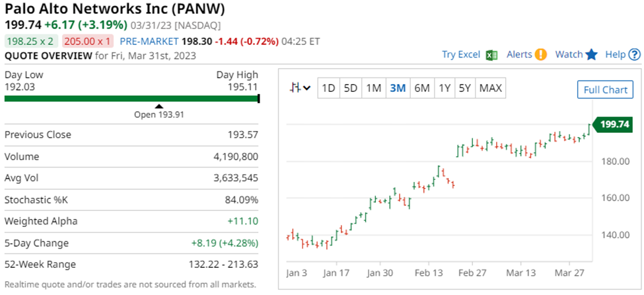Click the Watch link text
Screen dimensions: 644x295
tap(569, 55)
